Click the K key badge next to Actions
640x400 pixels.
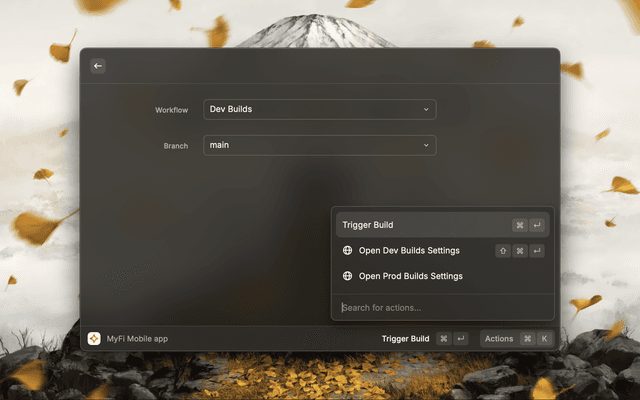tap(544, 338)
